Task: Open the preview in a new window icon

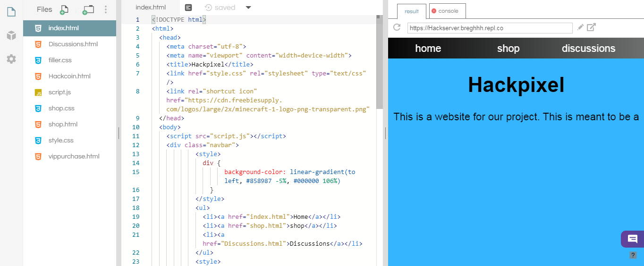Action: [591, 27]
